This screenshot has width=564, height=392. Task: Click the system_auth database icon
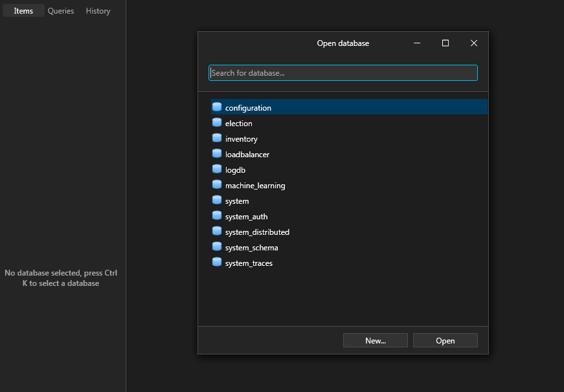point(217,215)
